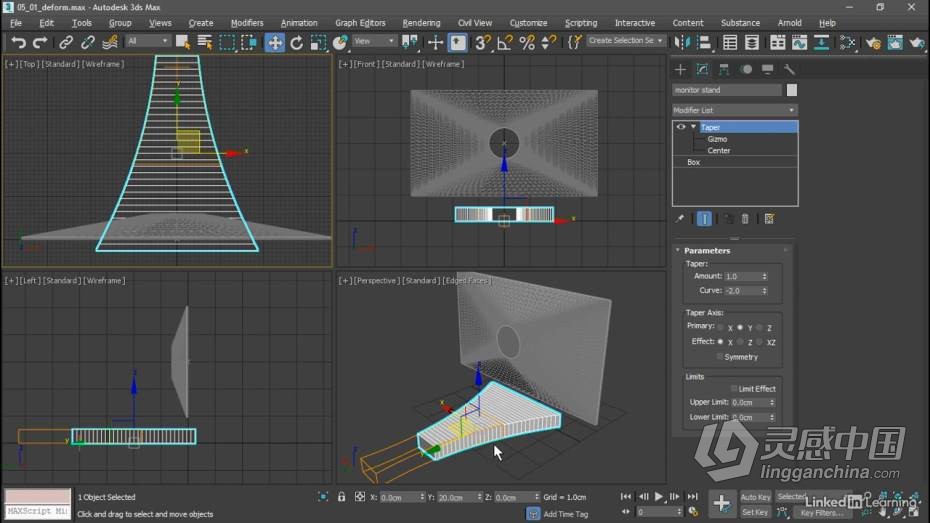Set Effect axis to X

721,342
